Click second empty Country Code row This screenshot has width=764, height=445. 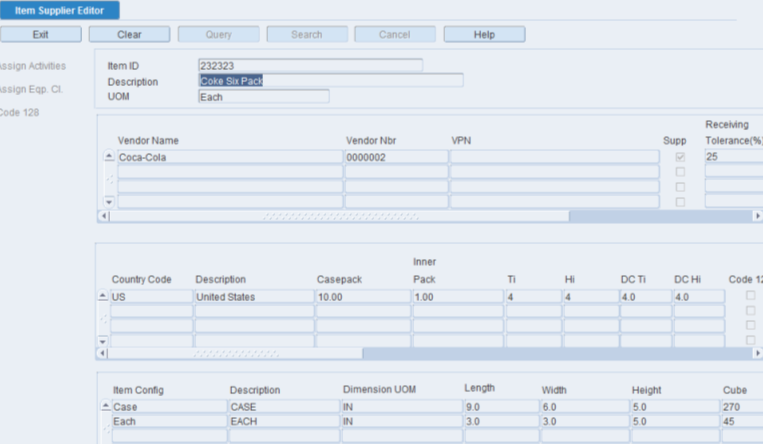[x=152, y=325]
